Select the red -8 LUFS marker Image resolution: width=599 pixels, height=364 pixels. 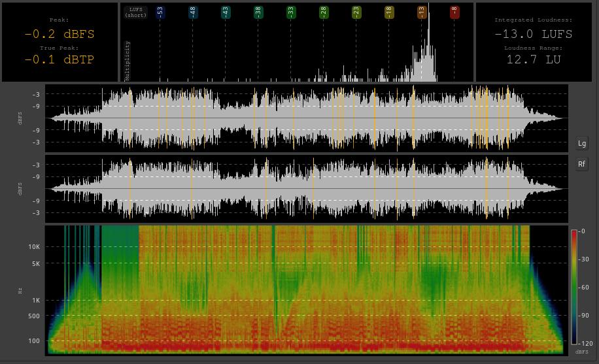point(454,12)
